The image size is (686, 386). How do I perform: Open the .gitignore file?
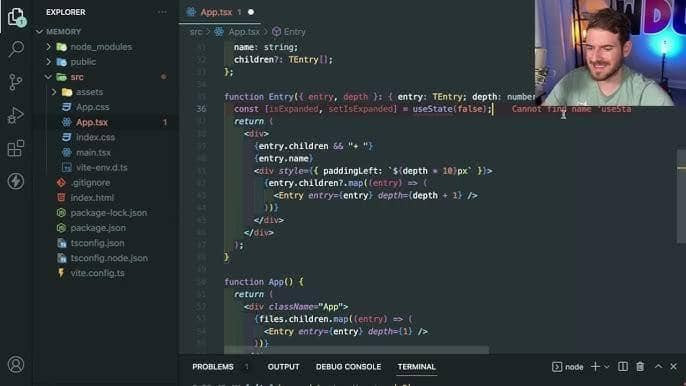pyautogui.click(x=90, y=182)
